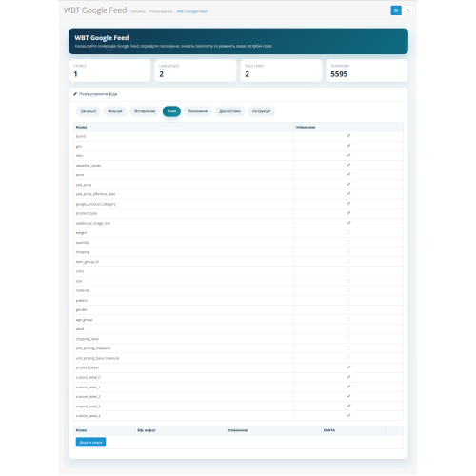The image size is (476, 476).
Task: Enable the unit_pricing_measure checkbox
Action: [348, 348]
